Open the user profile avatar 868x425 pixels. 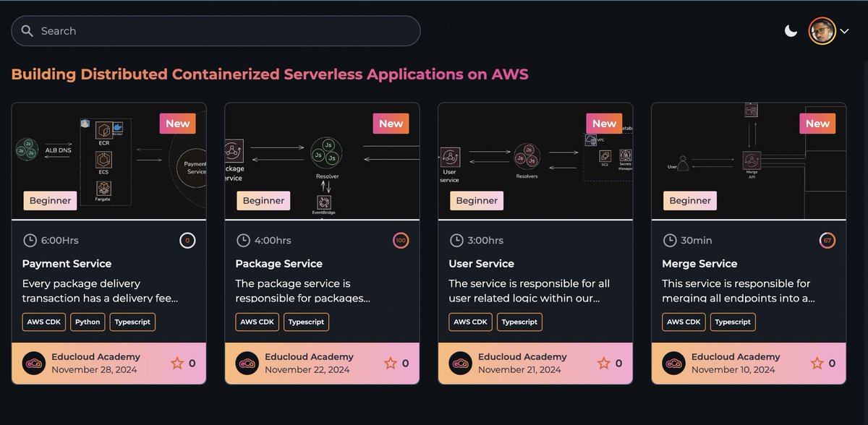822,31
